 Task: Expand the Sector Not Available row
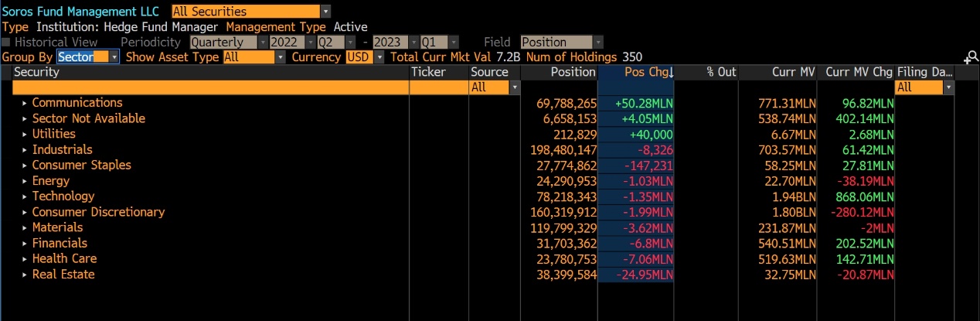[x=25, y=118]
